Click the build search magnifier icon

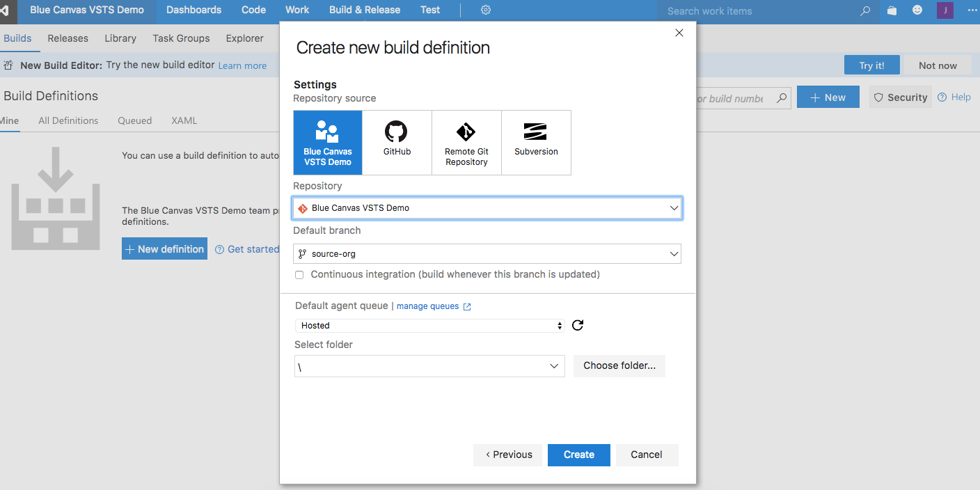pos(782,98)
